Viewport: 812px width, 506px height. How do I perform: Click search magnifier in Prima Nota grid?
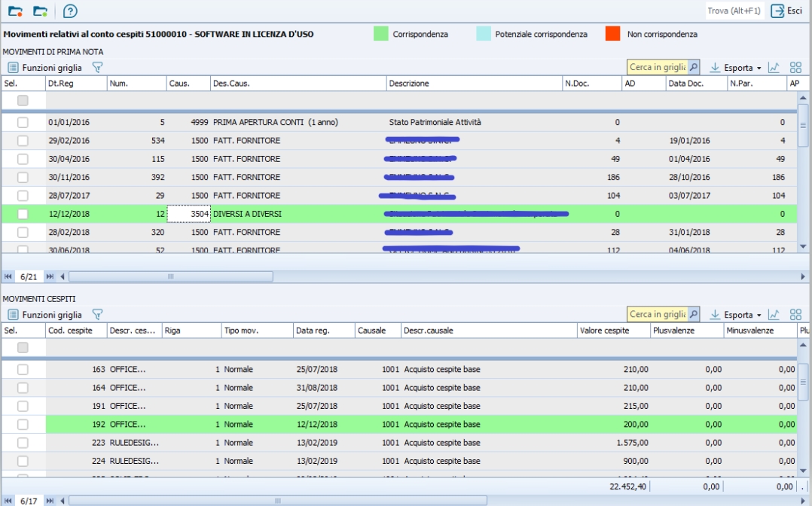pos(694,67)
